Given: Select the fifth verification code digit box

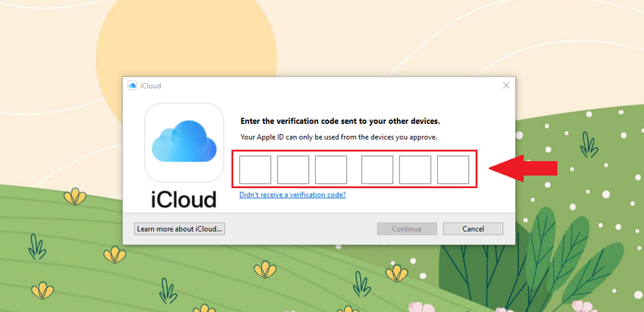Looking at the screenshot, I should pos(415,170).
